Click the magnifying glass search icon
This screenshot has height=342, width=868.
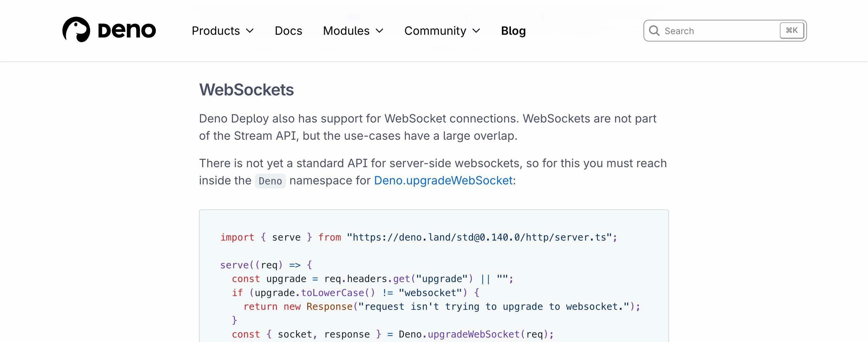click(654, 31)
